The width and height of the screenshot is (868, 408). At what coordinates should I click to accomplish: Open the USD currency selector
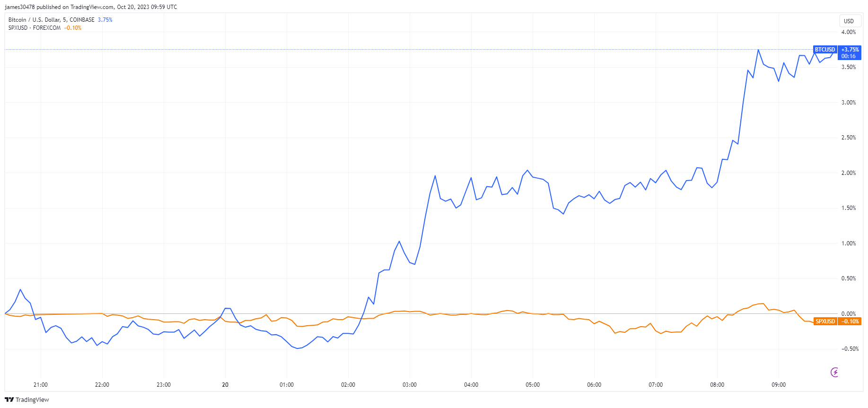tap(849, 21)
